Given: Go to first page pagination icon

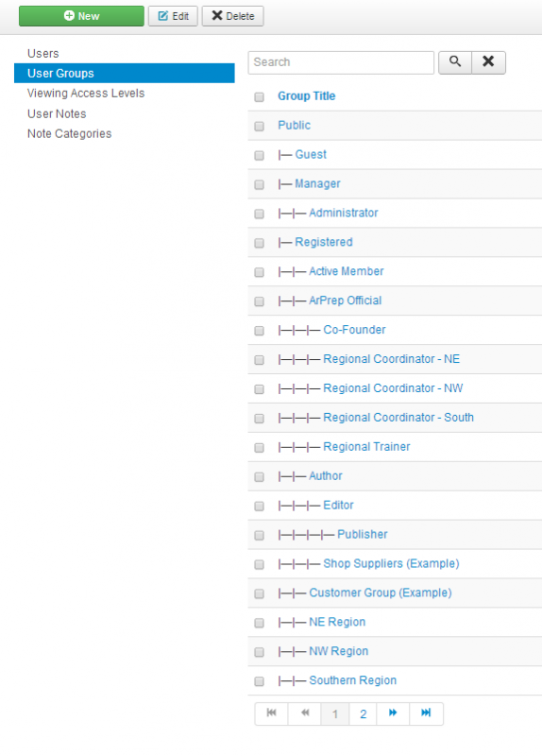Looking at the screenshot, I should (271, 713).
